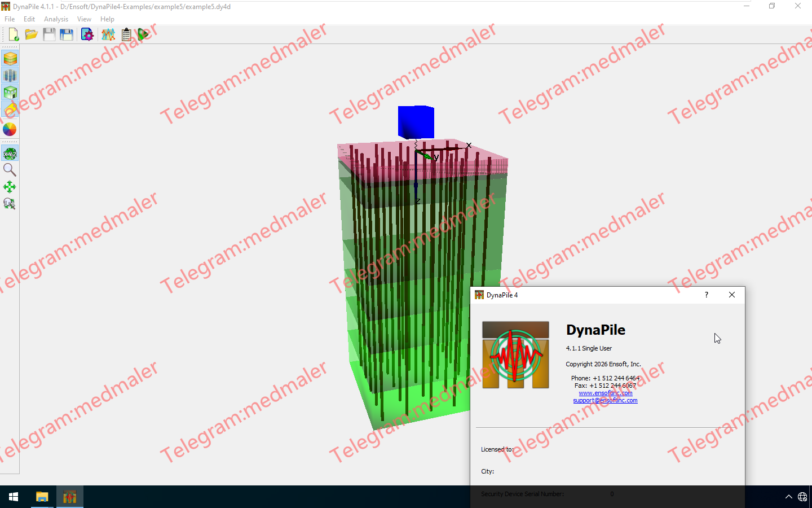The image size is (812, 508).
Task: Click the time-history graph icon
Action: click(108, 34)
